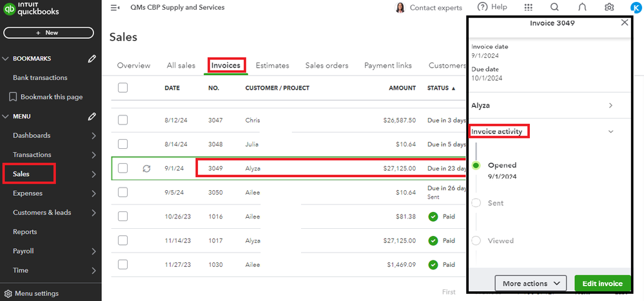Image resolution: width=644 pixels, height=301 pixels.
Task: Open the apps grid icon
Action: click(x=529, y=8)
